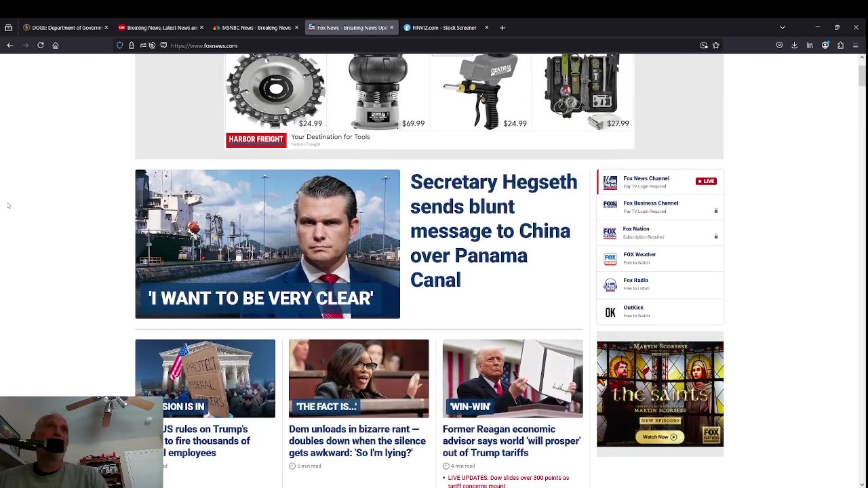868x488 pixels.
Task: Click the autoplay blocked icon in address bar
Action: (152, 45)
